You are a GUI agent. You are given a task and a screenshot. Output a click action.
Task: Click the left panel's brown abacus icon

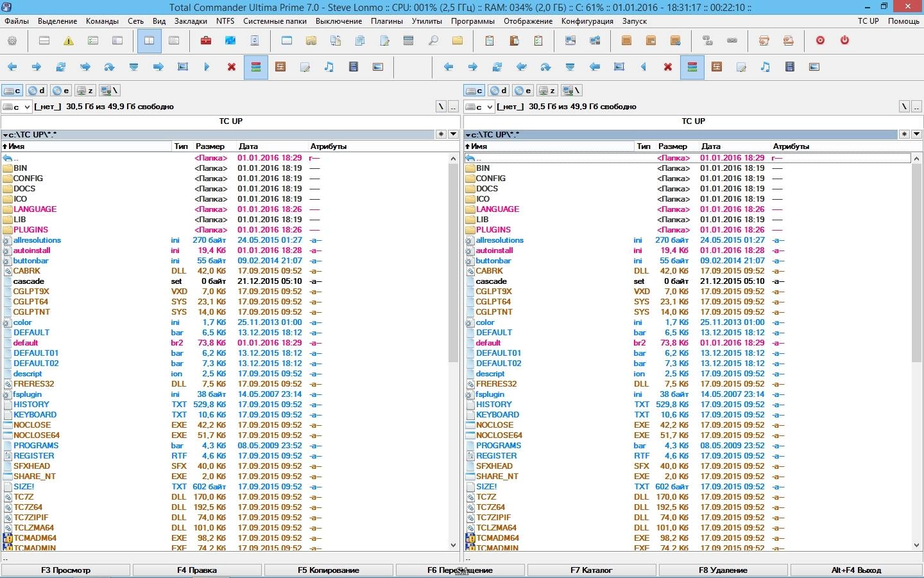click(280, 67)
